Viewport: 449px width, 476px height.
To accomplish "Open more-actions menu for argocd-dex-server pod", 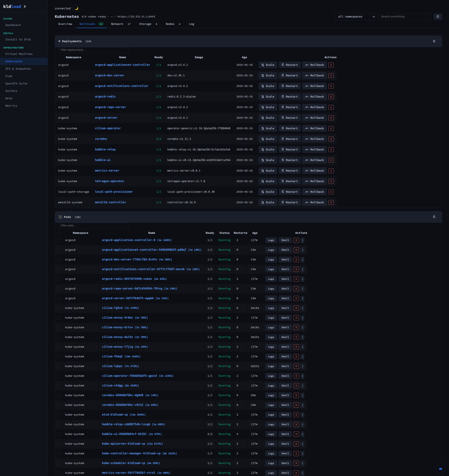I will point(302,260).
